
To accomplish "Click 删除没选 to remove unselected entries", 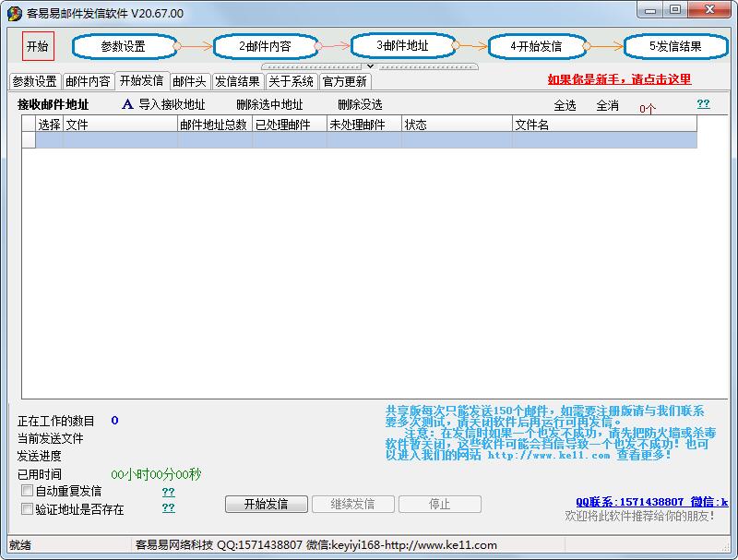I will tap(361, 103).
